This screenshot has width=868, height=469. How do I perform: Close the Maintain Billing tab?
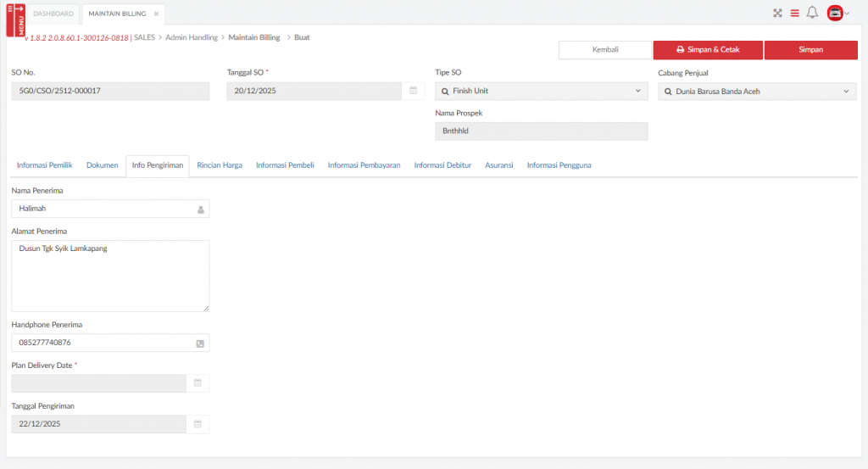[x=156, y=14]
